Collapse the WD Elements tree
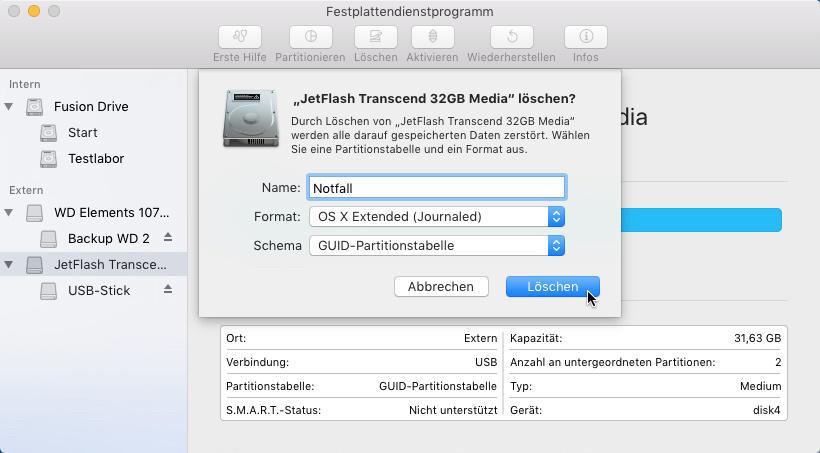The image size is (820, 453). point(9,213)
